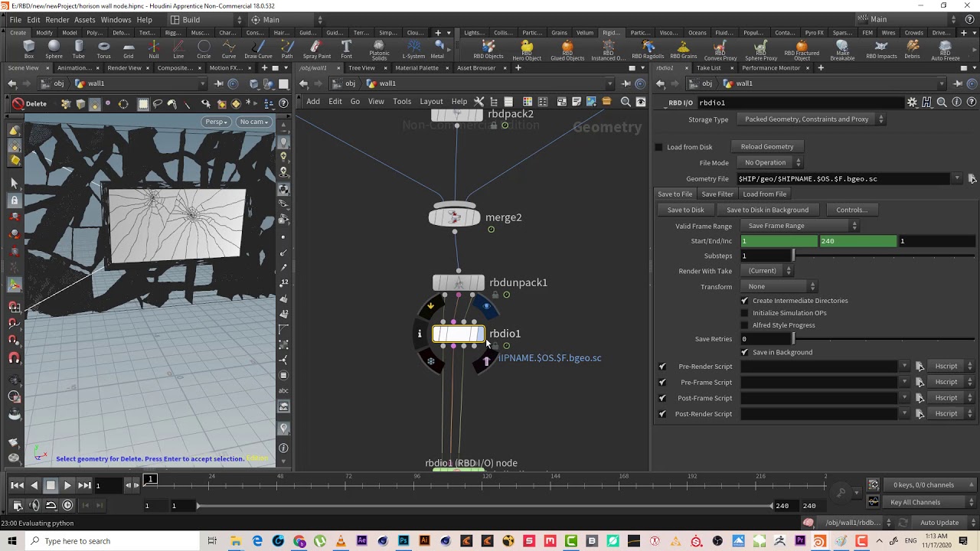The height and width of the screenshot is (551, 980).
Task: Create a Box from the shelf
Action: point(29,50)
